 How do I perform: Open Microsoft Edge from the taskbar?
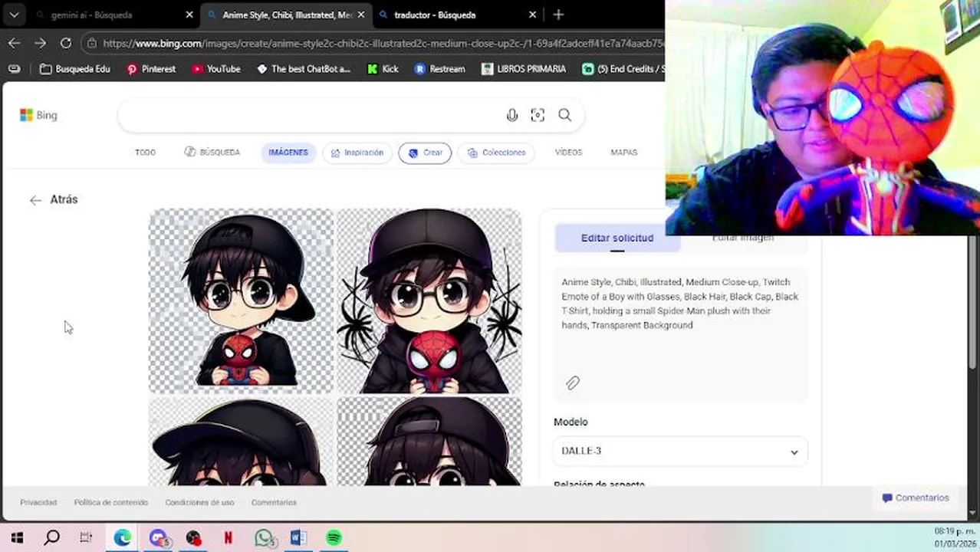(x=123, y=538)
